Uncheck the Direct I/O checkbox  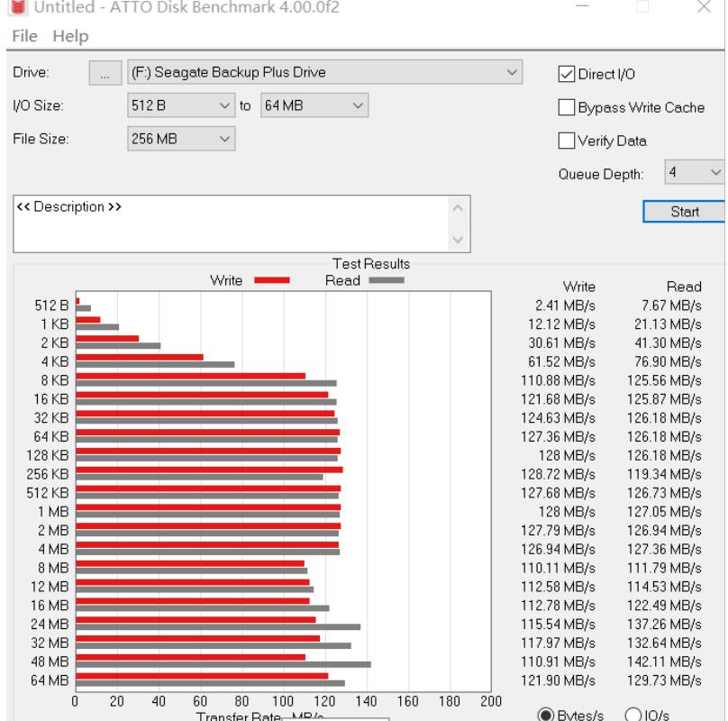[567, 74]
